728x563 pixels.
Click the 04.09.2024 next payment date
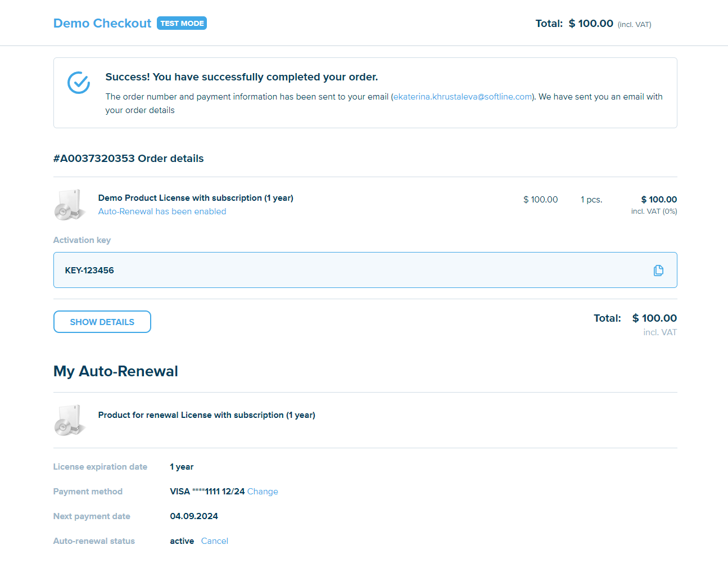click(194, 516)
